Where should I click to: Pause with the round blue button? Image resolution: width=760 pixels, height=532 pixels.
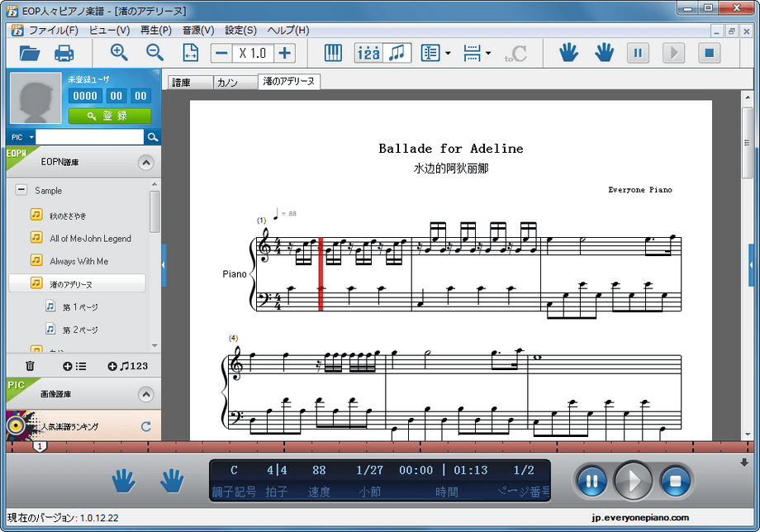click(x=591, y=481)
